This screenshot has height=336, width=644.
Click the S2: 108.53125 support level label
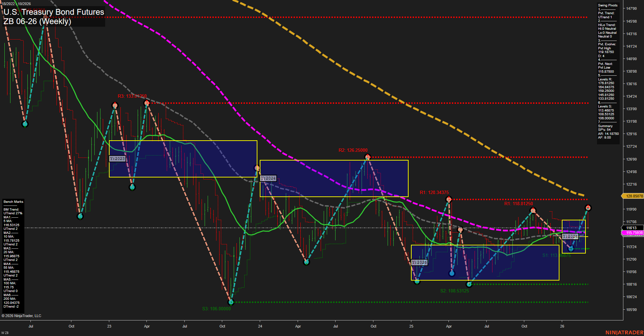455,290
